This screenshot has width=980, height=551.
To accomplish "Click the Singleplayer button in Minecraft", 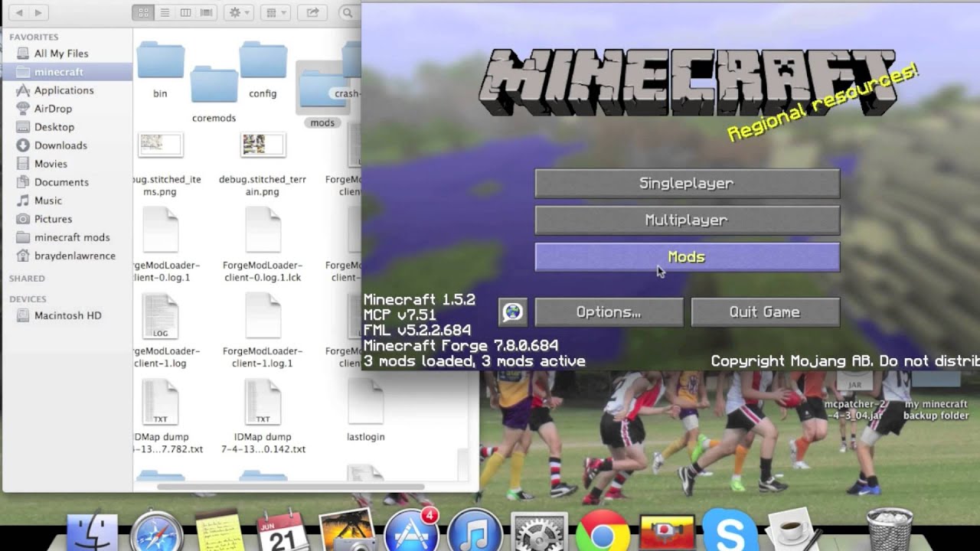I will (x=687, y=184).
